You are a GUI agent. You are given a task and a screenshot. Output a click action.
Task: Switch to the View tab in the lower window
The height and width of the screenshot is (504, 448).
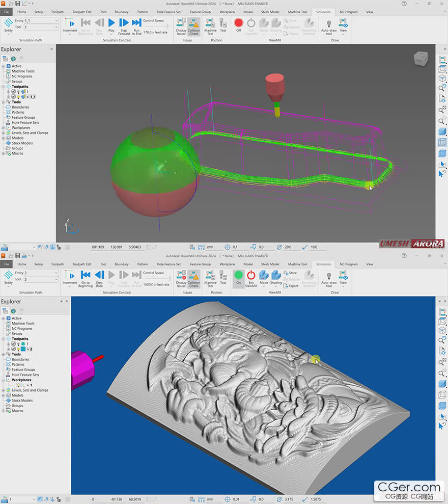[370, 264]
